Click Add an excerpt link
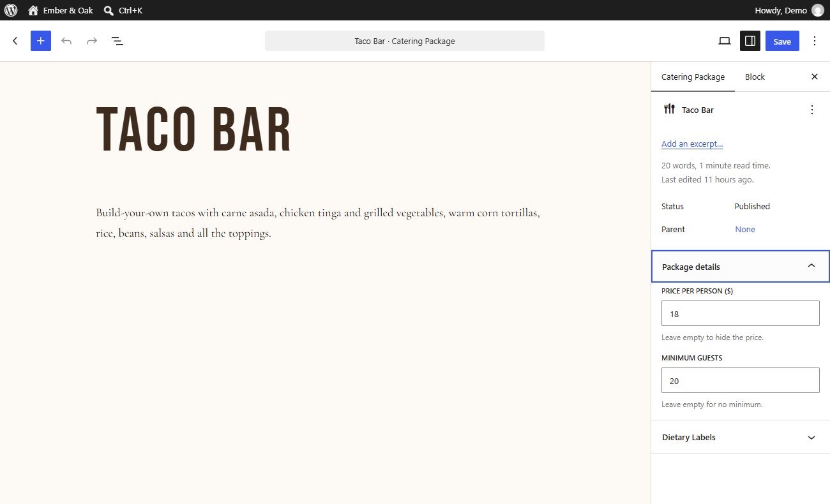 click(692, 144)
